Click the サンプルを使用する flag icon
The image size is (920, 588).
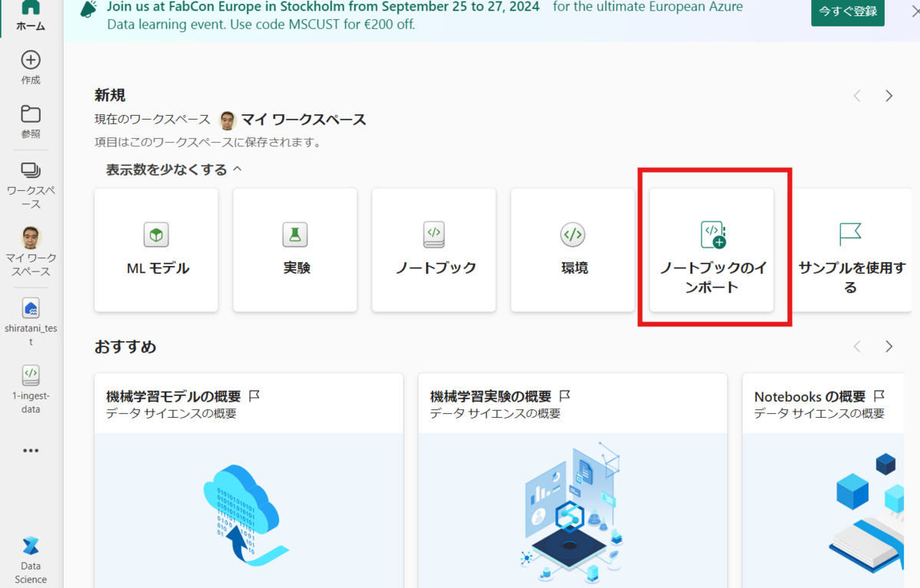(x=850, y=234)
